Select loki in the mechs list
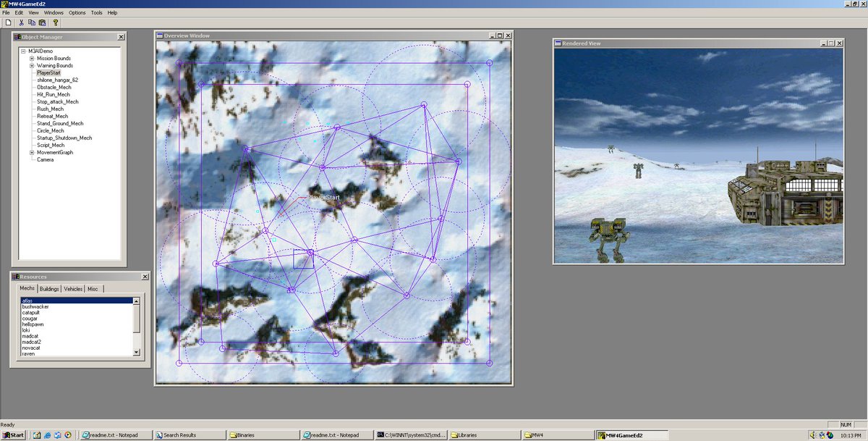Viewport: 868px width, 441px height. (x=77, y=329)
